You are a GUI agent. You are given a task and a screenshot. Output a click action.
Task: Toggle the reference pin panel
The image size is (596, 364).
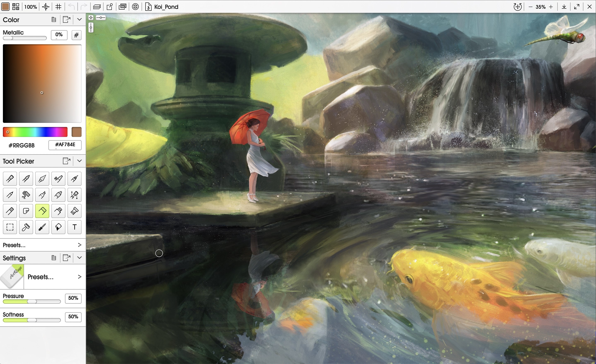click(x=109, y=7)
